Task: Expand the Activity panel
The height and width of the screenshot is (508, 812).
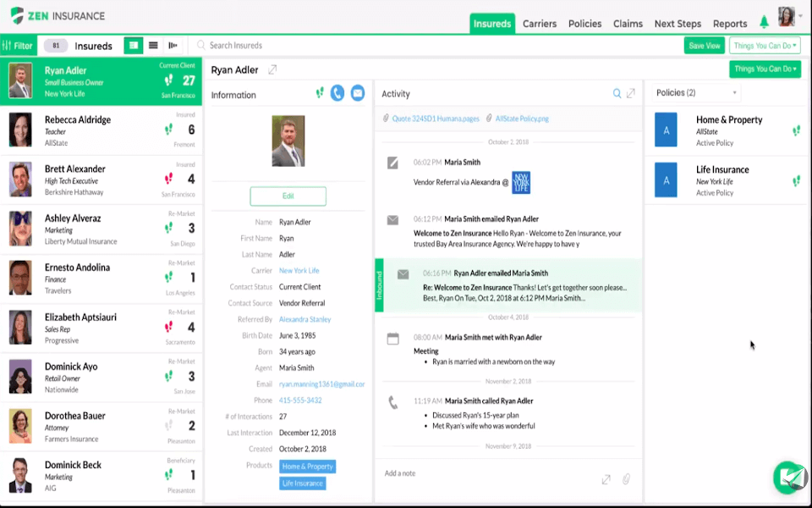Action: click(631, 93)
